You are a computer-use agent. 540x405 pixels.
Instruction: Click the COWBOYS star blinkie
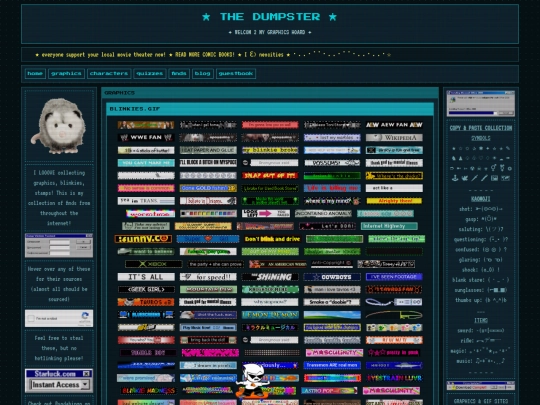coord(332,277)
